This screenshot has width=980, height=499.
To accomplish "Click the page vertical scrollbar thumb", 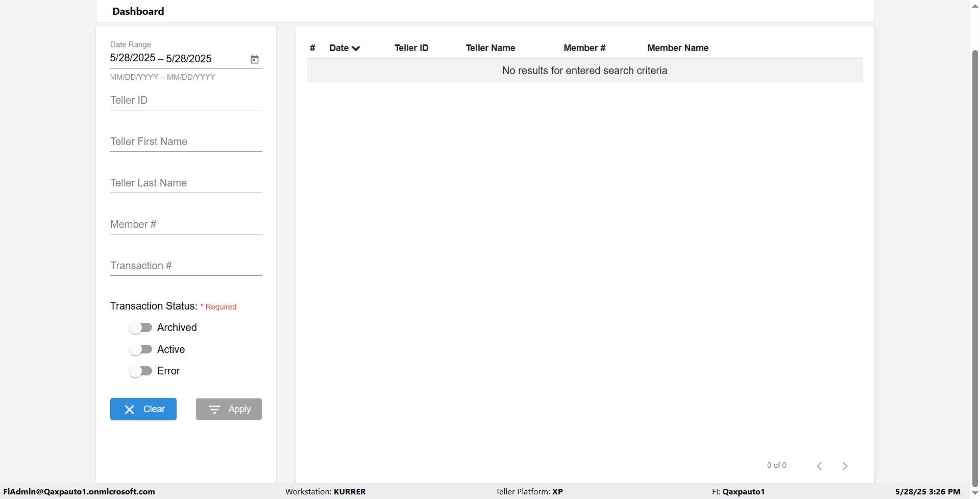I will click(x=975, y=268).
